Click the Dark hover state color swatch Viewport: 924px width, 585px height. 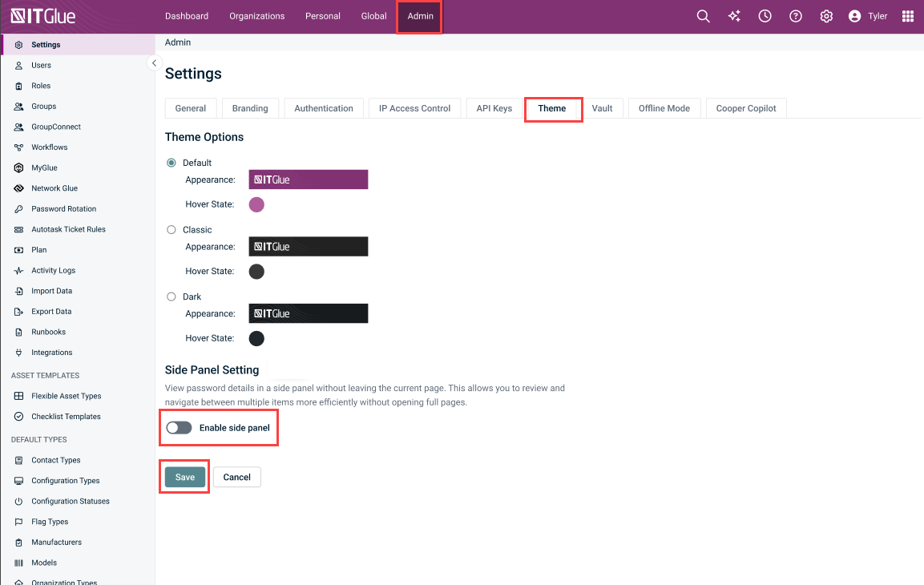click(x=256, y=339)
